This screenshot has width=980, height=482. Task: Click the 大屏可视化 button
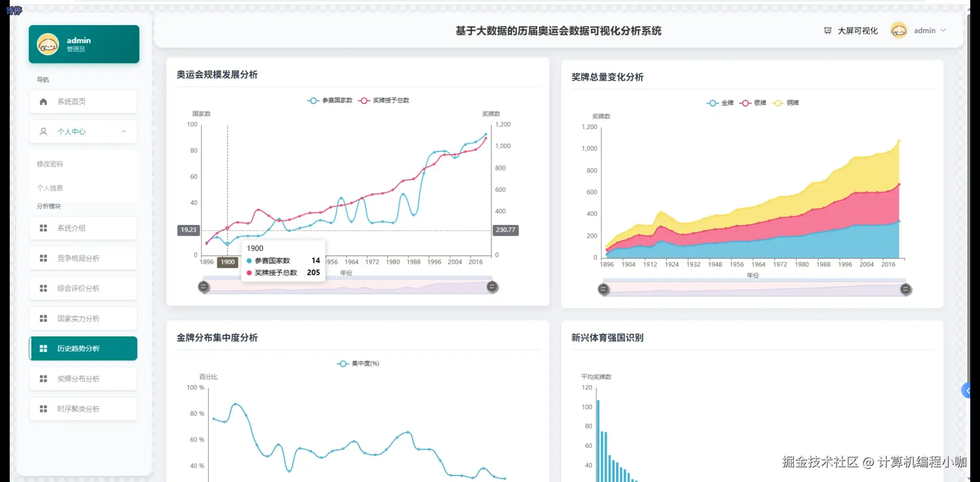pyautogui.click(x=851, y=31)
